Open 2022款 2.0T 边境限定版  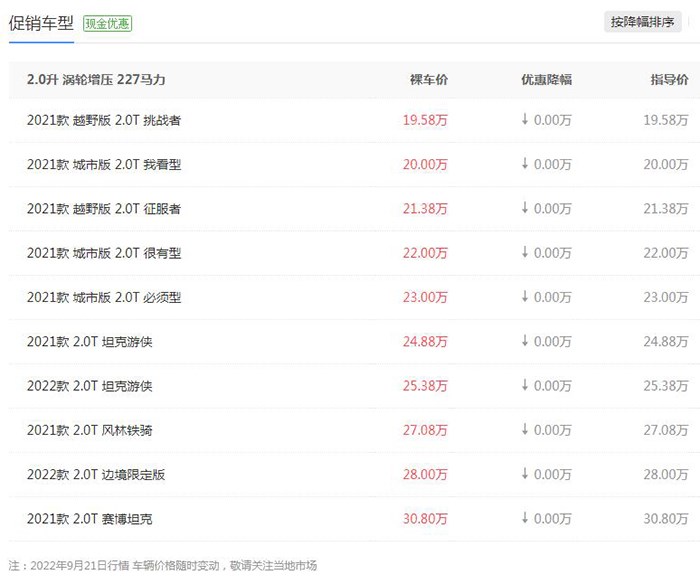(x=96, y=474)
